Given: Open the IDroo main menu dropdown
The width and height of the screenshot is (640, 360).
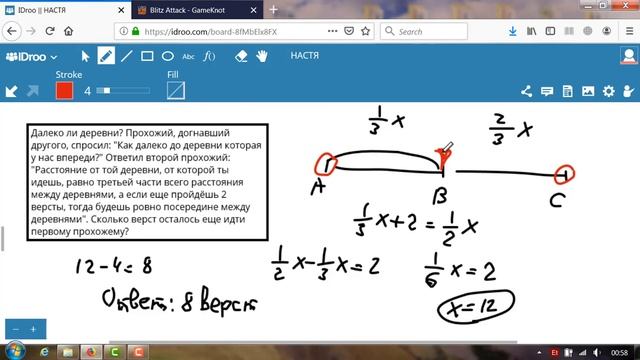Looking at the screenshot, I should pos(32,57).
